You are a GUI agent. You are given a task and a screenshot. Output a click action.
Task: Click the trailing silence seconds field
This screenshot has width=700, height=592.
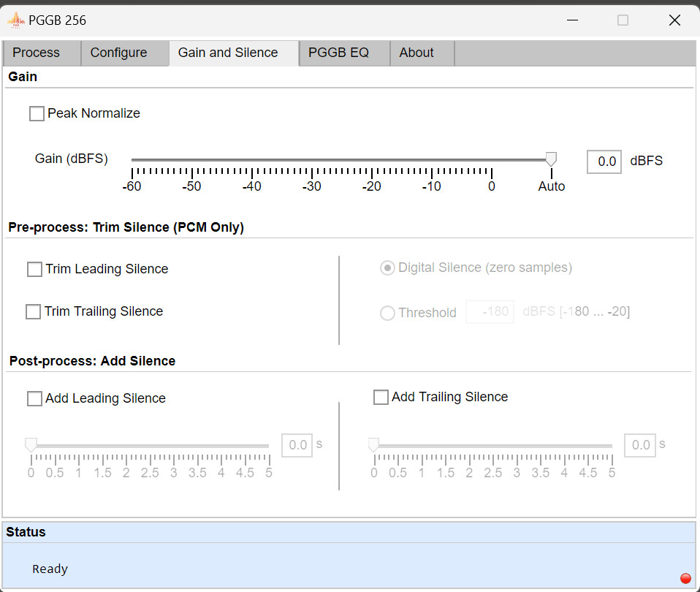click(640, 445)
